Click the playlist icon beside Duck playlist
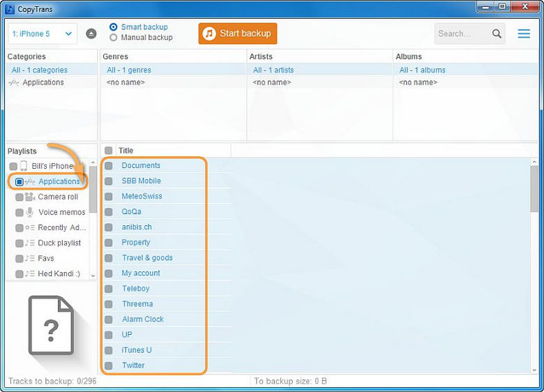 [x=30, y=243]
